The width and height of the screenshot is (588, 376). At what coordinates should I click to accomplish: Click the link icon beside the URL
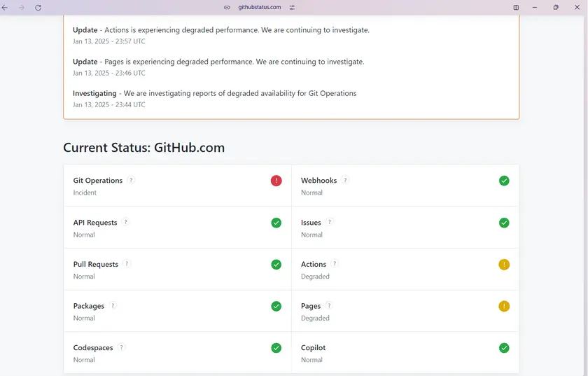tap(227, 7)
